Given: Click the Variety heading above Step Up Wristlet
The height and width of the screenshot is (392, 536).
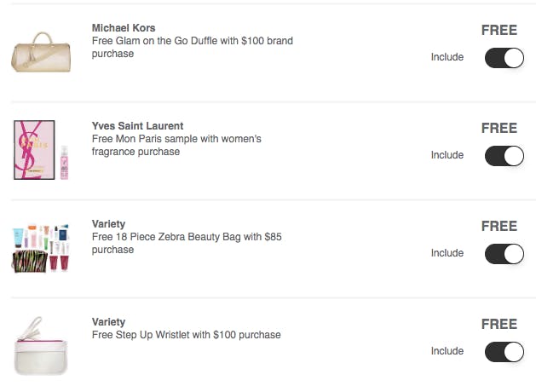Looking at the screenshot, I should tap(108, 322).
